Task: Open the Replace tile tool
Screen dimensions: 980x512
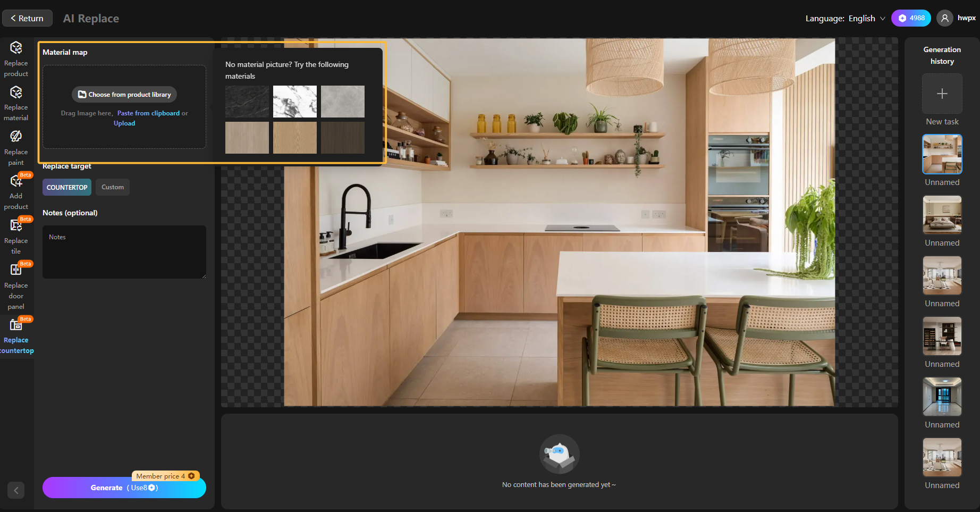Action: tap(16, 237)
